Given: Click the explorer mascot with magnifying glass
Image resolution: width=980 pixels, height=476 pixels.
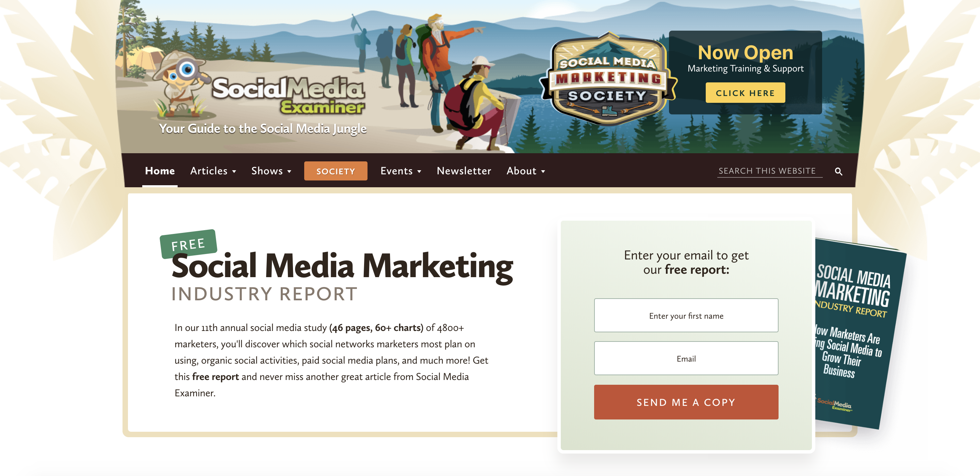Looking at the screenshot, I should coord(181,84).
